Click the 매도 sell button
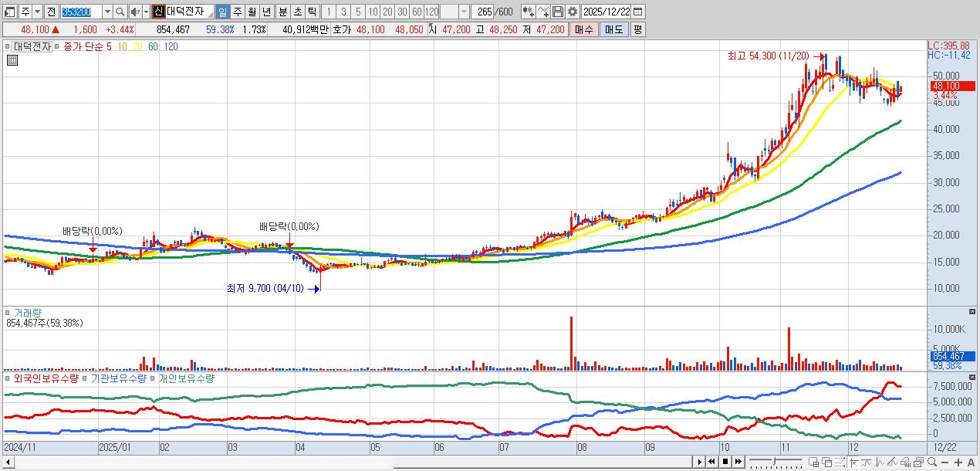Viewport: 980px width, 471px height. [613, 29]
